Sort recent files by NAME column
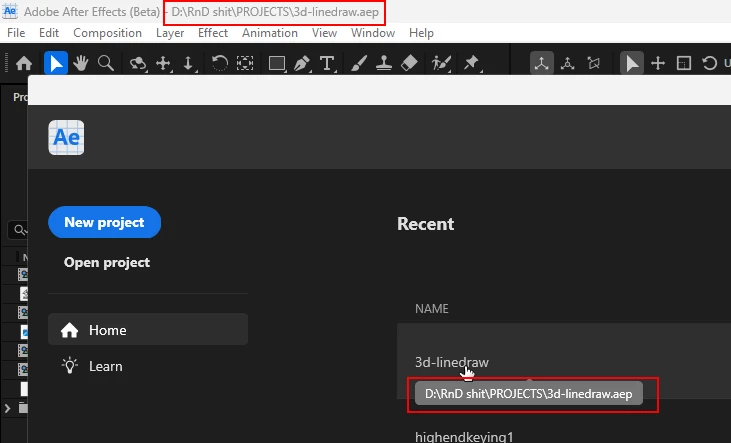Screen dimensions: 731x443 click(432, 309)
